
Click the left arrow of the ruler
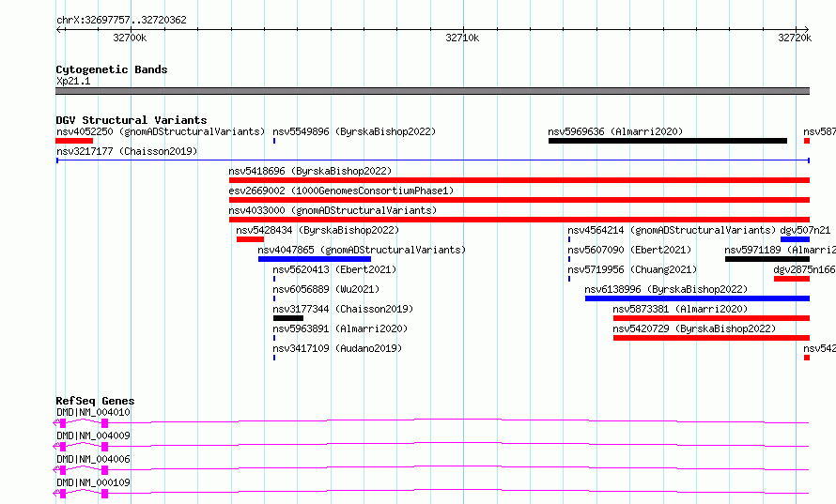coord(58,29)
